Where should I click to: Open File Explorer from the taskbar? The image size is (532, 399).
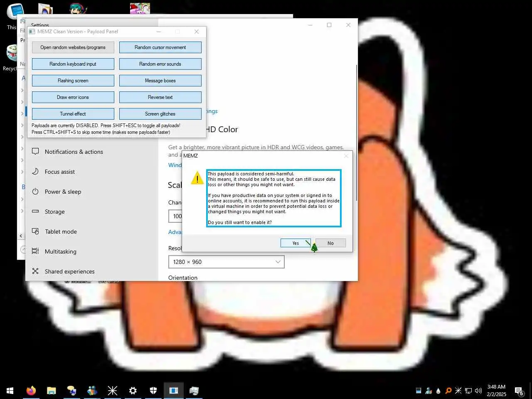(51, 391)
